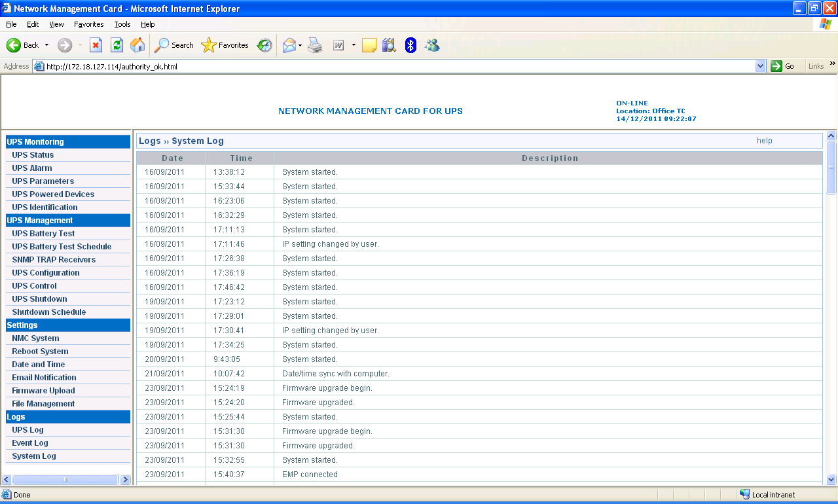Click the sidebar horizontal scrollbar left arrow
Viewport: 838px width, 504px height.
tap(7, 480)
